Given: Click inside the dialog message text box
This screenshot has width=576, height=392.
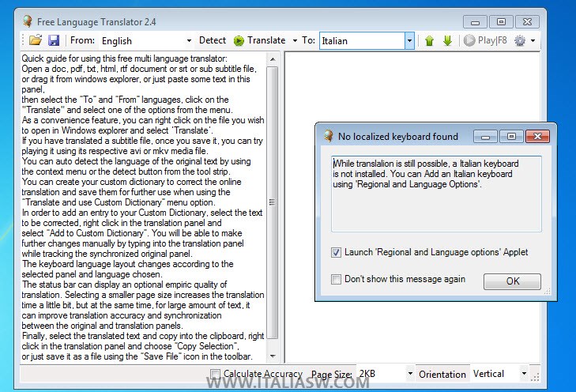Looking at the screenshot, I should tap(436, 194).
